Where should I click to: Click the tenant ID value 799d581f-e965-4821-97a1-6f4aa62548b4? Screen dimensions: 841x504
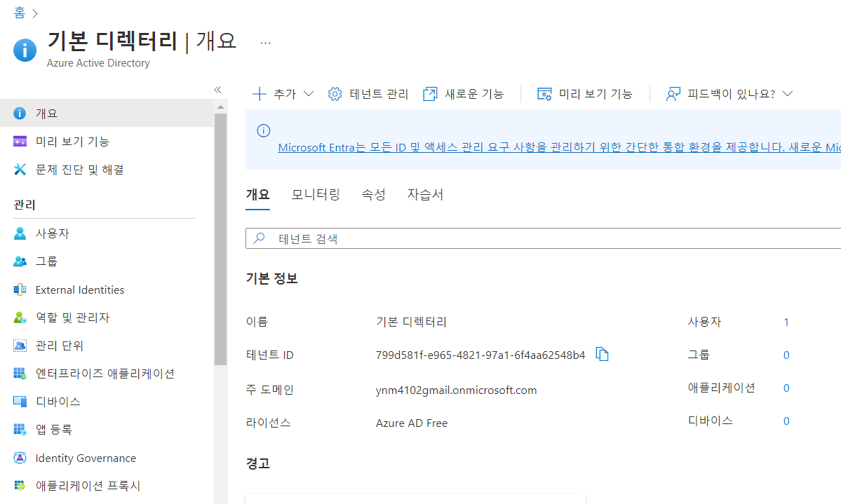coord(480,355)
